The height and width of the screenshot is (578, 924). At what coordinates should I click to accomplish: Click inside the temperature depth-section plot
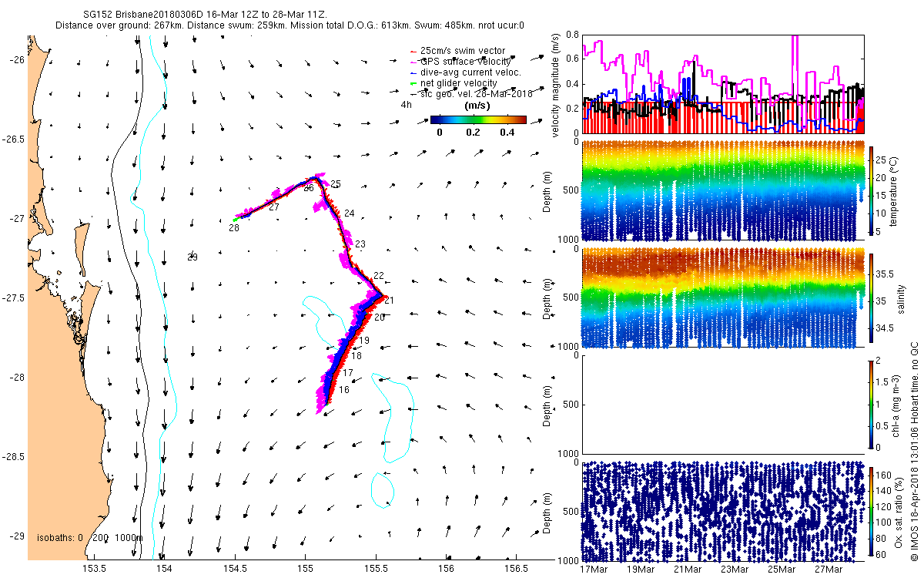[x=724, y=190]
